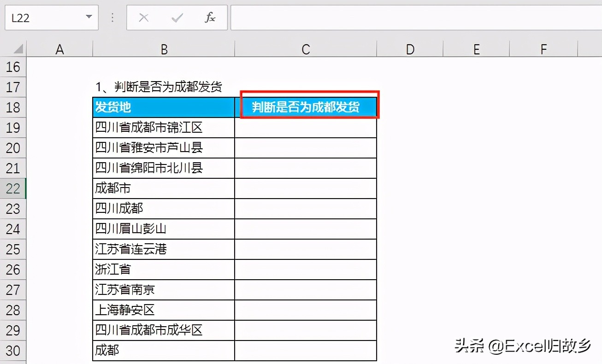The width and height of the screenshot is (602, 364).
Task: Select row 28 header
Action: click(x=13, y=310)
